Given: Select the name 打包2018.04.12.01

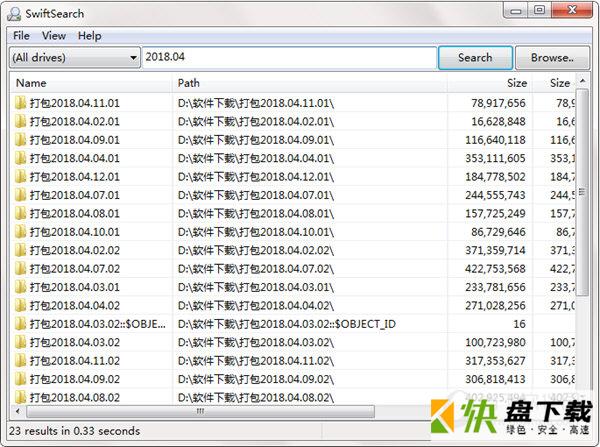Looking at the screenshot, I should [x=75, y=176].
